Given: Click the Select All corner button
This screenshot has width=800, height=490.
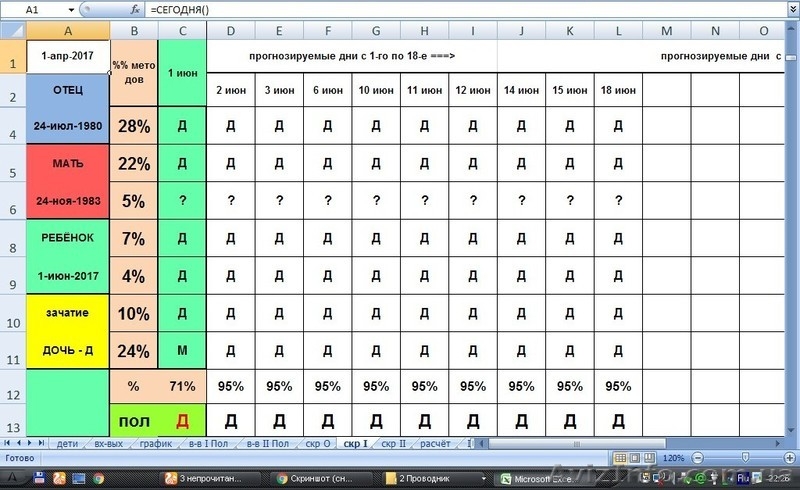Looking at the screenshot, I should coord(13,31).
